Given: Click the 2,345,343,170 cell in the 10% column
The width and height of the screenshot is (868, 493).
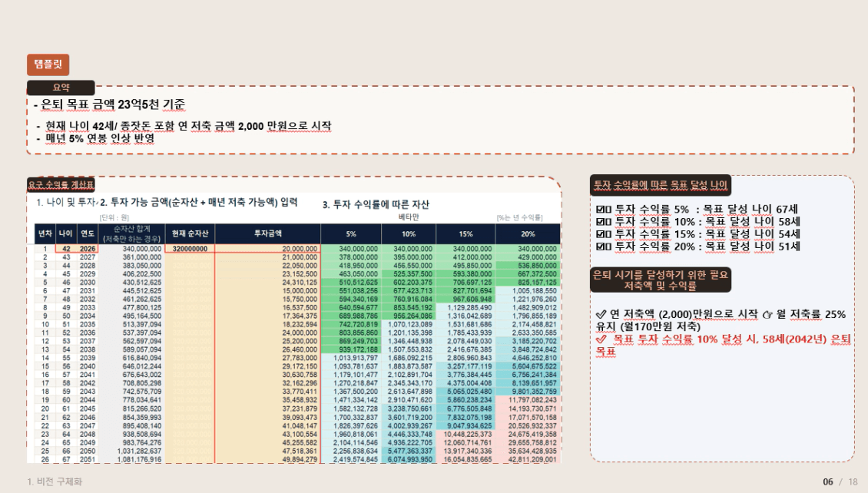Looking at the screenshot, I should coord(409,383).
